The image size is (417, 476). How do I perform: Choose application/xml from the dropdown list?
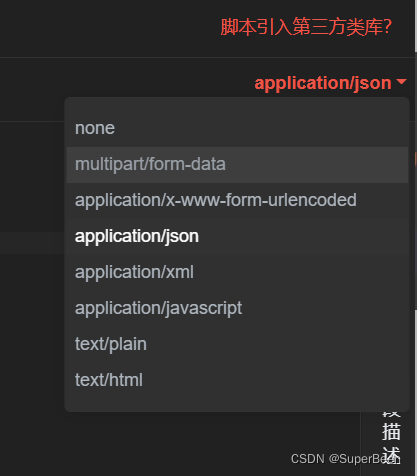(237, 272)
